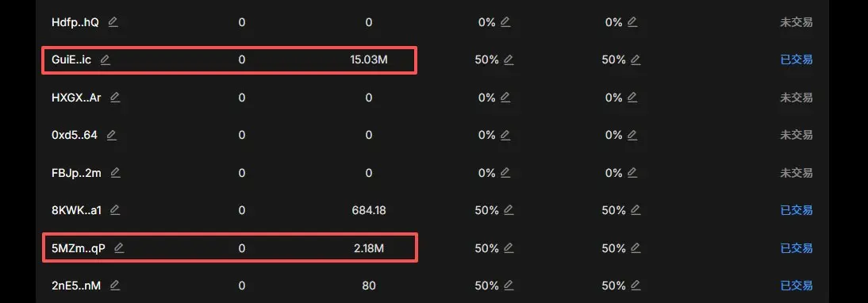The width and height of the screenshot is (868, 303).
Task: Edit second 0% value in HXGX..Ar row
Action: (x=632, y=98)
